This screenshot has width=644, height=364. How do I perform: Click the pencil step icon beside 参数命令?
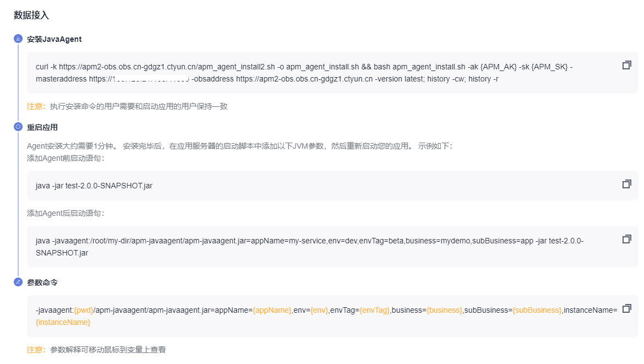pos(18,282)
